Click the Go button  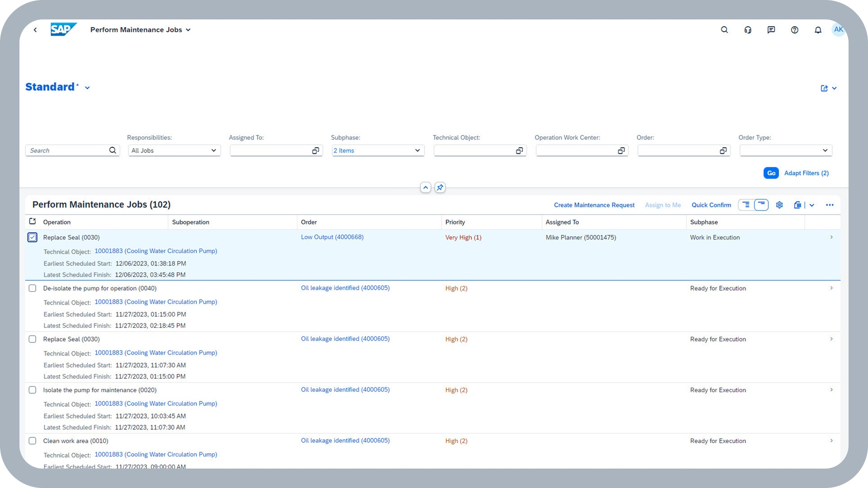771,173
